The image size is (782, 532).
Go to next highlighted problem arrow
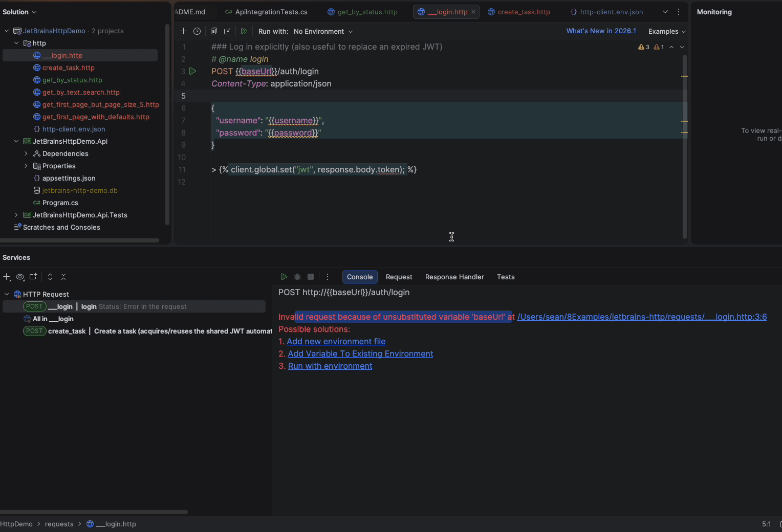click(x=682, y=47)
